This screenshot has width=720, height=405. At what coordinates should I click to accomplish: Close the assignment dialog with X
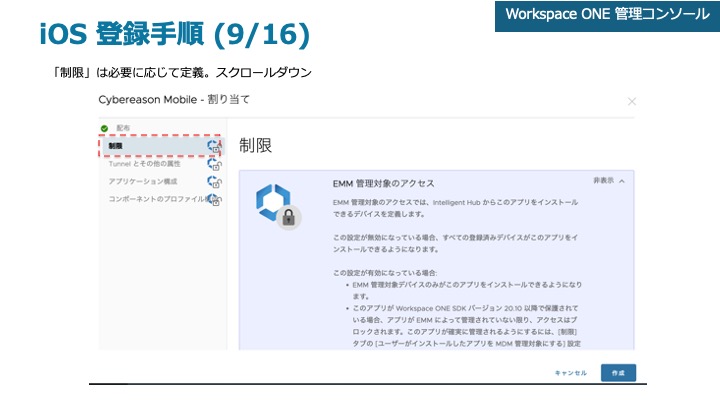[632, 101]
